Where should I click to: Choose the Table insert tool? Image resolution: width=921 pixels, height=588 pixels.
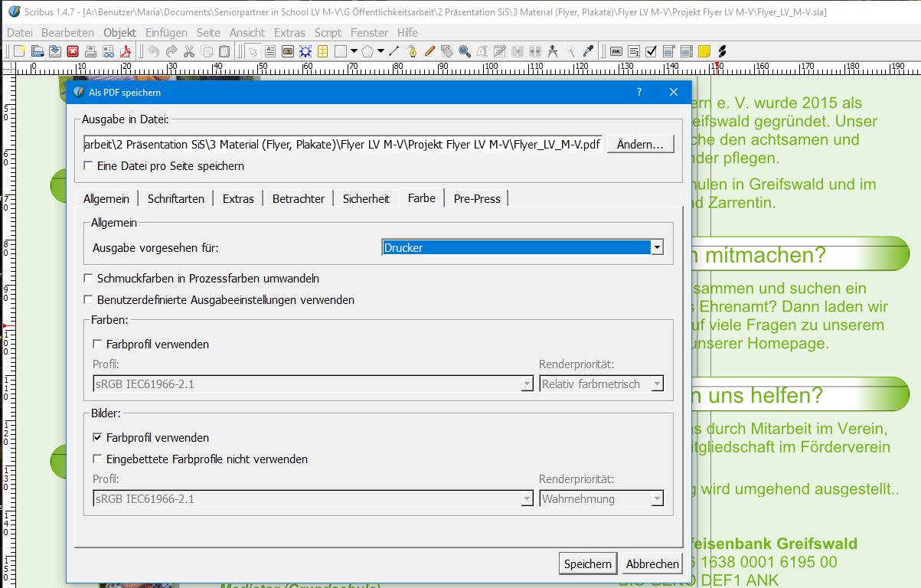pyautogui.click(x=323, y=51)
